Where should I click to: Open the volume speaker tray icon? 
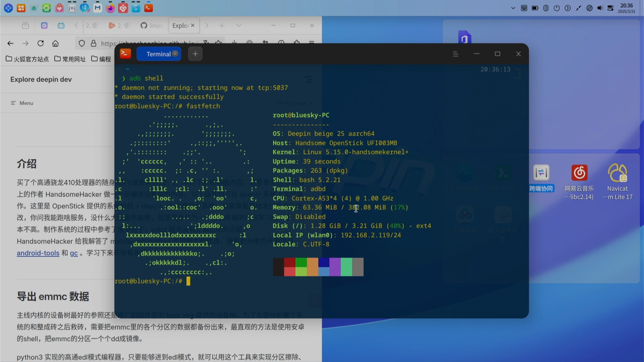point(600,8)
